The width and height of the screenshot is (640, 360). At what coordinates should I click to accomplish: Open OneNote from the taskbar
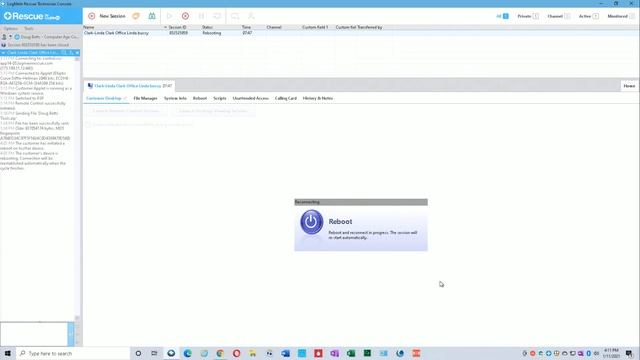pos(334,353)
